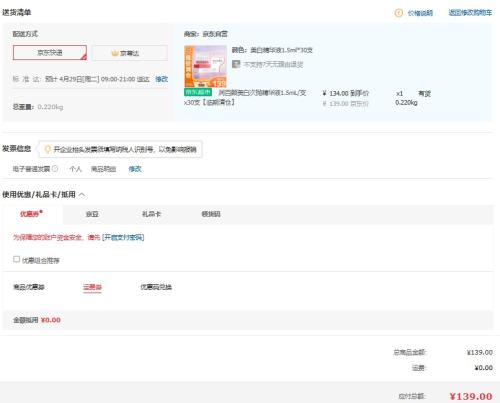Click the ¥134.00 到手价 price

[x=346, y=93]
